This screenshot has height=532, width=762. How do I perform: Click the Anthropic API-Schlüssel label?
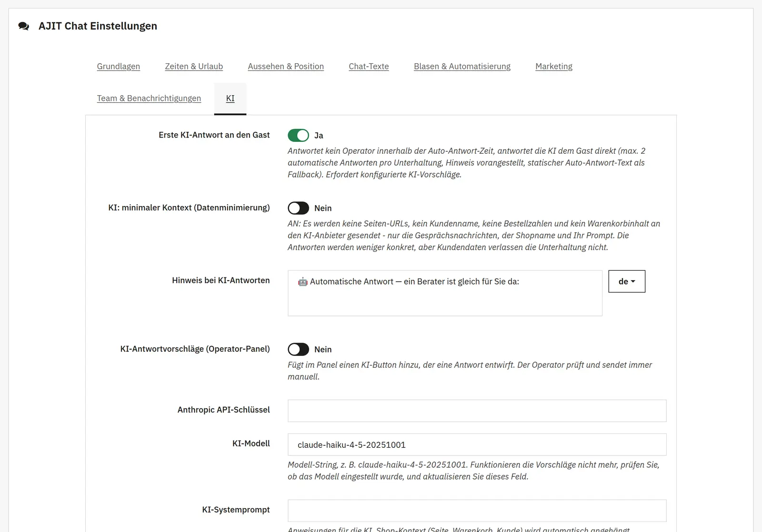point(224,410)
